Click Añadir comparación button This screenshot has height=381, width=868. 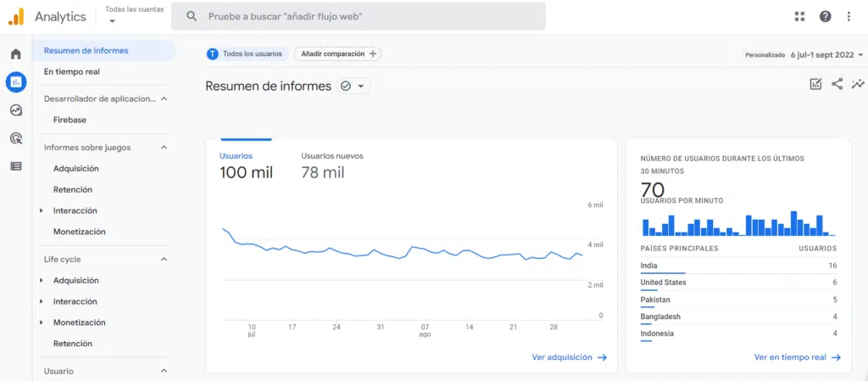337,53
